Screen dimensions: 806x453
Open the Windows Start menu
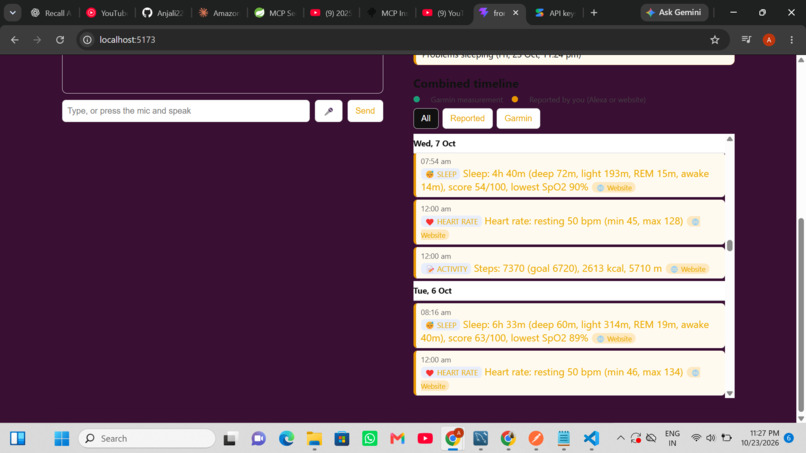(x=62, y=439)
